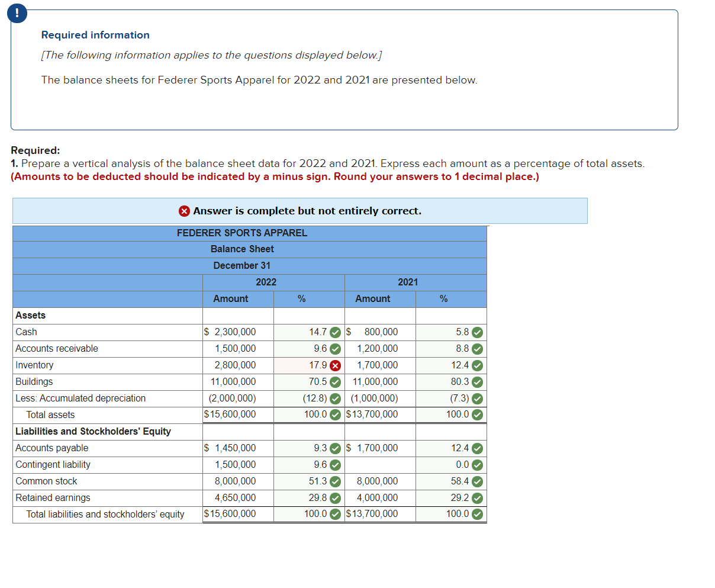Click the 'Assets' section heading
The height and width of the screenshot is (588, 715).
(30, 316)
